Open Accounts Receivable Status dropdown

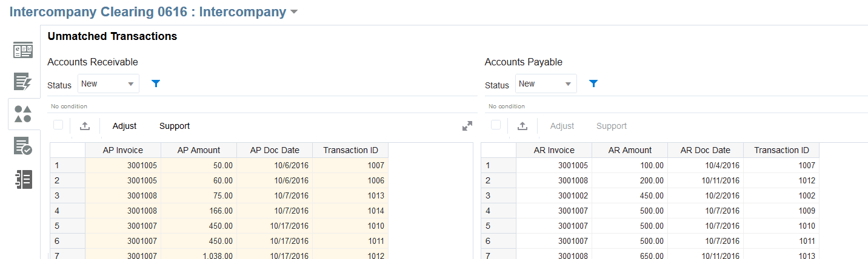(109, 84)
